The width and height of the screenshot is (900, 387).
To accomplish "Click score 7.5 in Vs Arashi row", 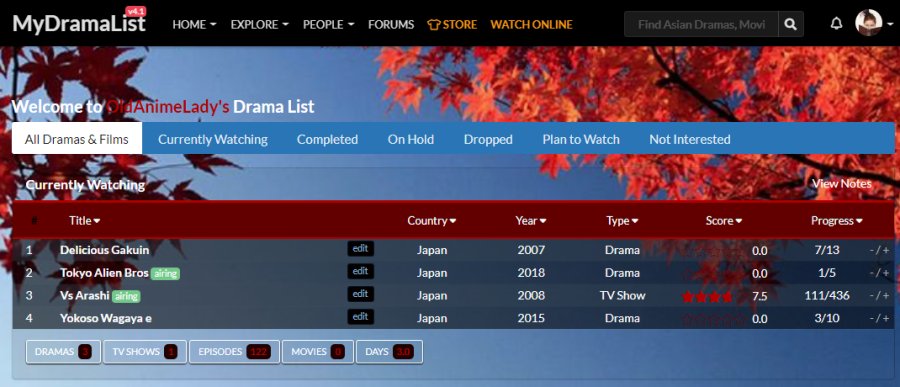I will coord(759,297).
